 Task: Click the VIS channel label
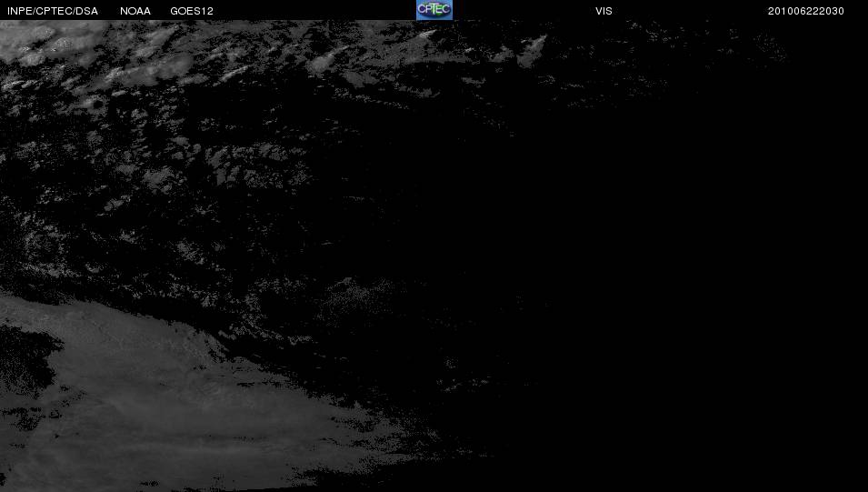604,11
